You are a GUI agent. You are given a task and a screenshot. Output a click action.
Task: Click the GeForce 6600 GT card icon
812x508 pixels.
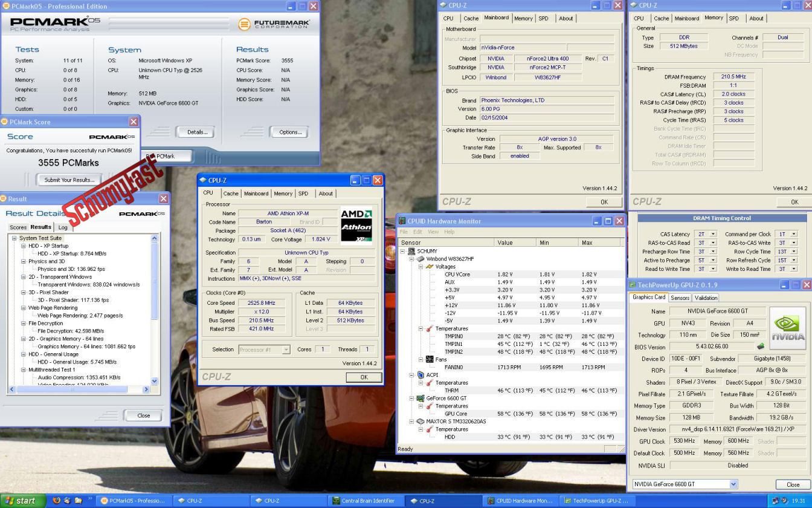[x=420, y=399]
